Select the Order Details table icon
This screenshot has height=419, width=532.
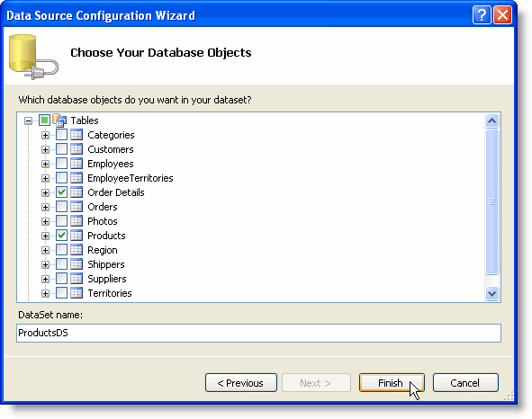[x=77, y=192]
